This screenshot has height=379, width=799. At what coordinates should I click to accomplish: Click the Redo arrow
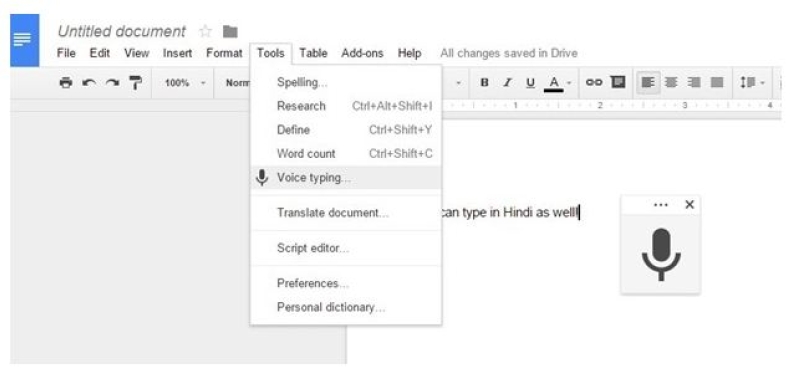coord(112,83)
